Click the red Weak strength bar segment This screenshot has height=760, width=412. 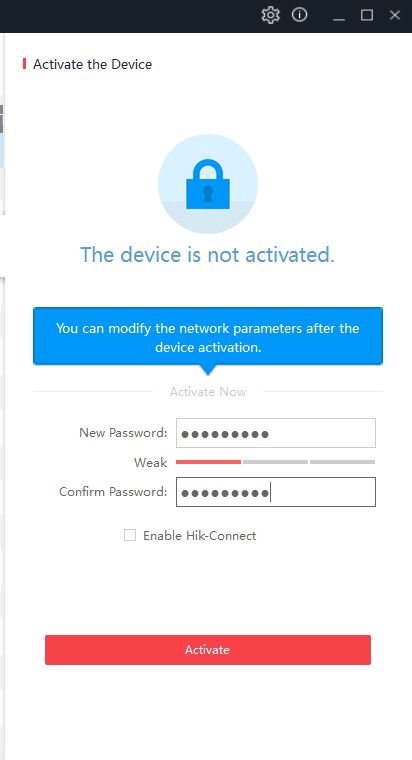208,462
